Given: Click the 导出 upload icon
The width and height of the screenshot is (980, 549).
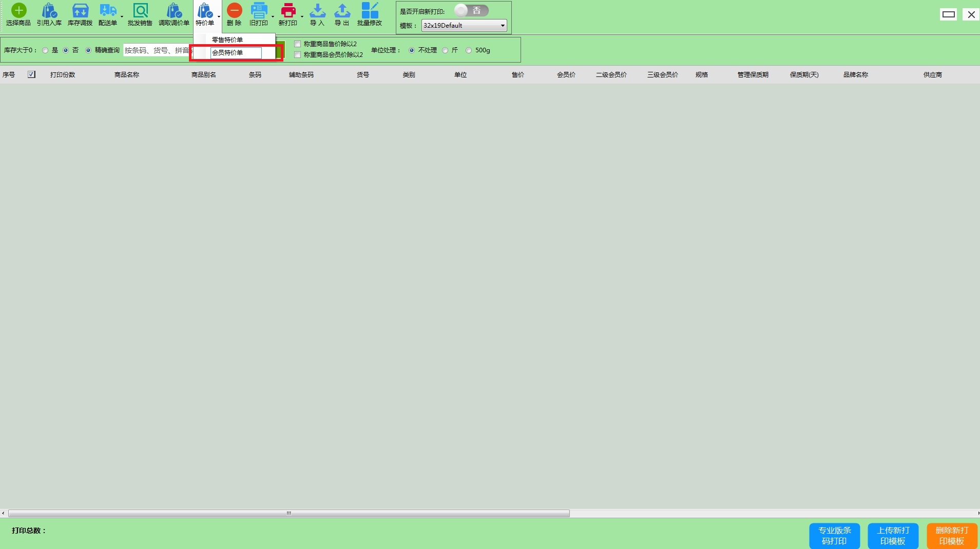Looking at the screenshot, I should coord(342,11).
